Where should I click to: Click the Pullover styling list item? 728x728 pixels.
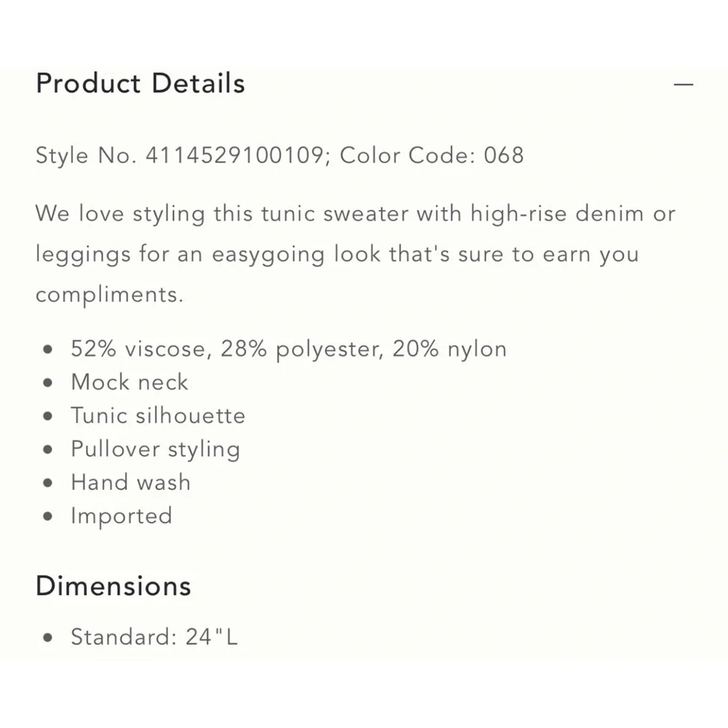(155, 449)
